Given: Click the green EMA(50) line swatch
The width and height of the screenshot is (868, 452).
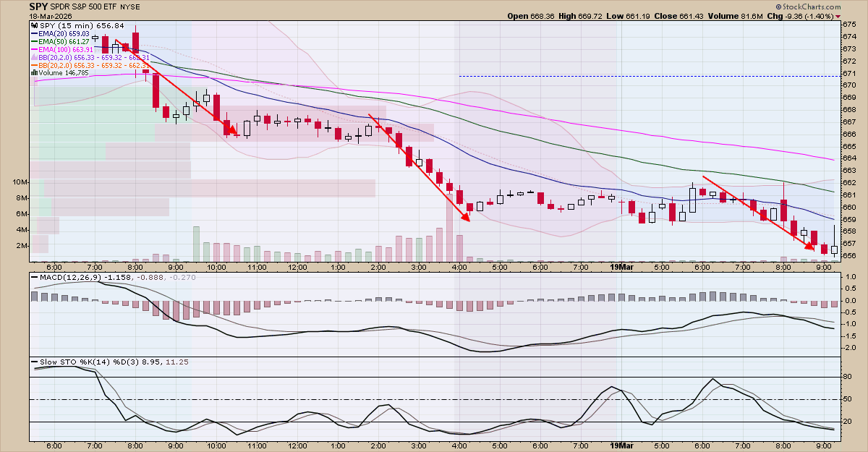Looking at the screenshot, I should point(33,41).
